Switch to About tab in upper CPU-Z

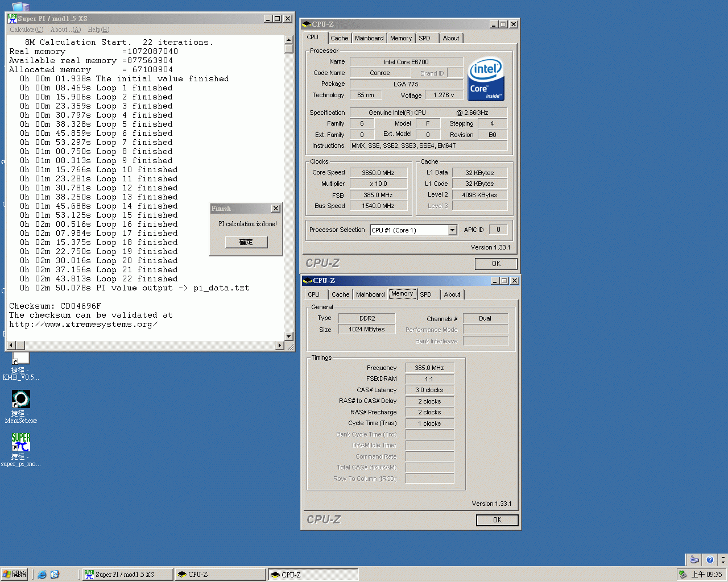click(451, 38)
